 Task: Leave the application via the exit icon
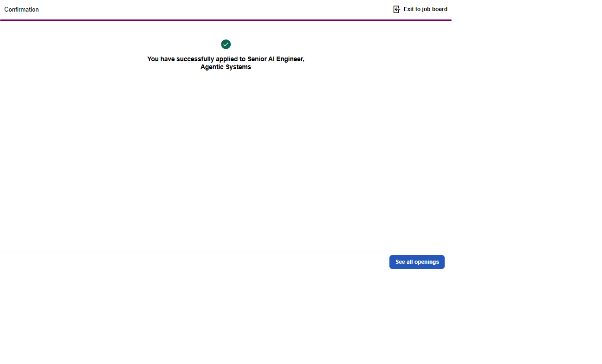(x=396, y=9)
